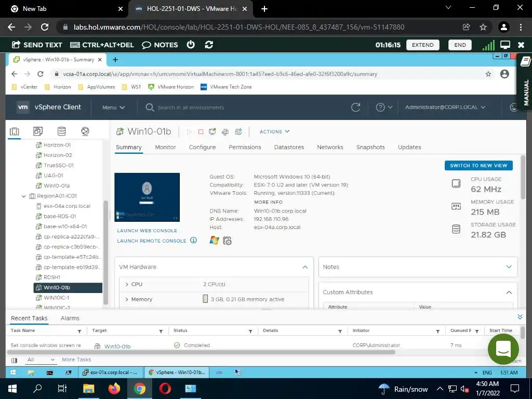Open Networking inventory view icon
This screenshot has width=532, height=399.
pos(85,131)
